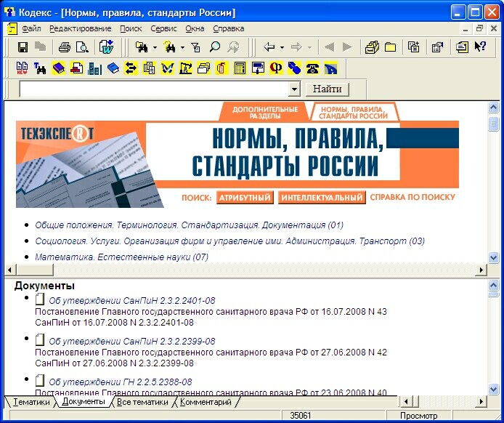Viewport: 504px width, 423px height.
Task: Click the magnifying glass find icon
Action: 214,47
